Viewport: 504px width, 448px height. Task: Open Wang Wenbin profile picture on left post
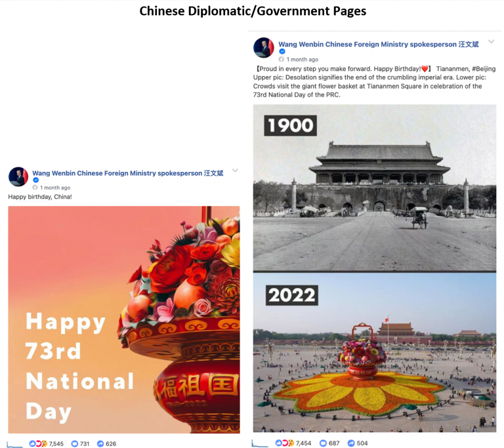[18, 176]
